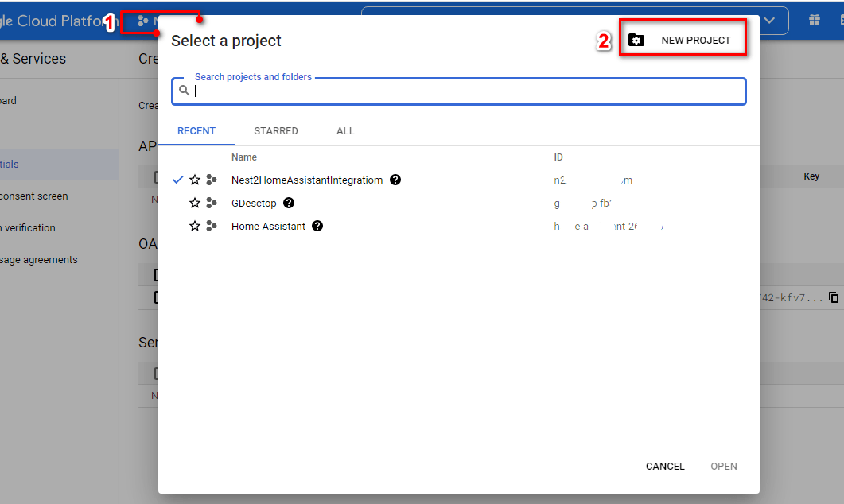Expand the search bar dropdown arrow
The image size is (844, 504).
pos(770,21)
